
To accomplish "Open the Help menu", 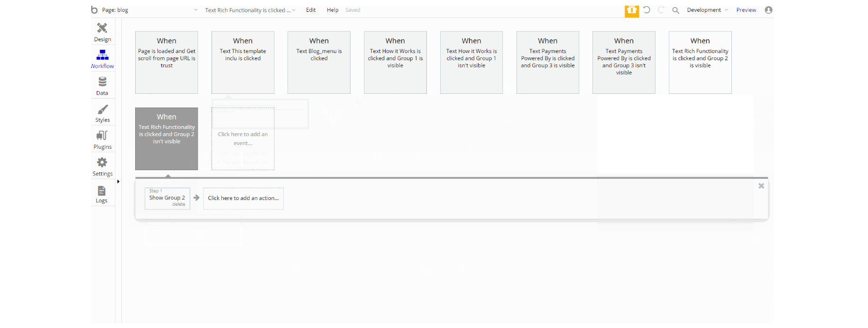I will tap(332, 10).
